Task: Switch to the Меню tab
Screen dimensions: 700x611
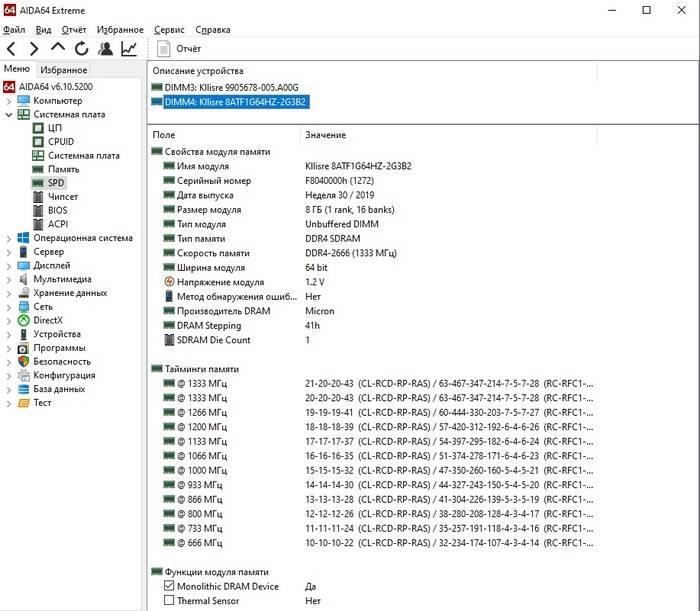Action: (x=17, y=69)
